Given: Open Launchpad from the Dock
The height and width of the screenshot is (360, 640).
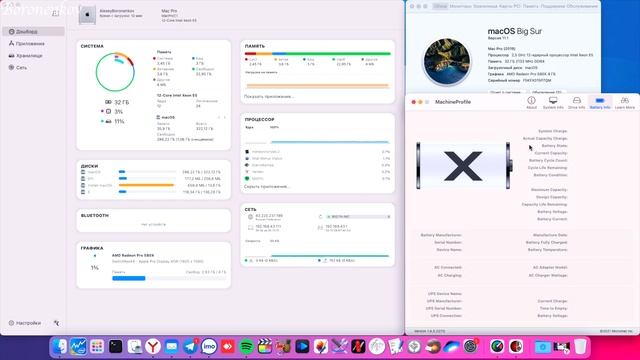Looking at the screenshot, I should tap(97, 347).
